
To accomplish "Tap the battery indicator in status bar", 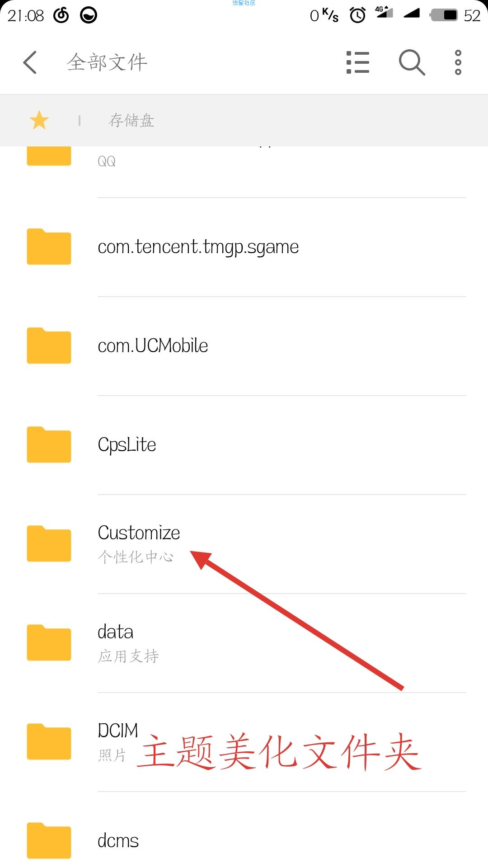I will tap(445, 15).
